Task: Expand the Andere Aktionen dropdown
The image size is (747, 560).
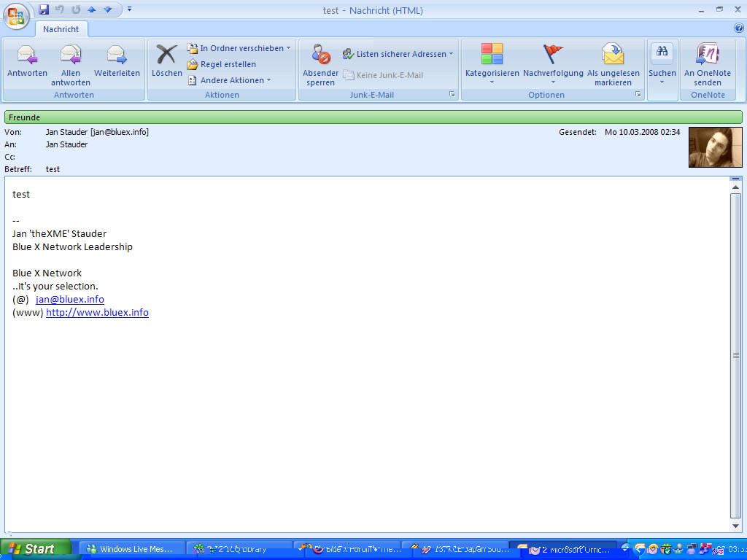Action: click(x=229, y=80)
